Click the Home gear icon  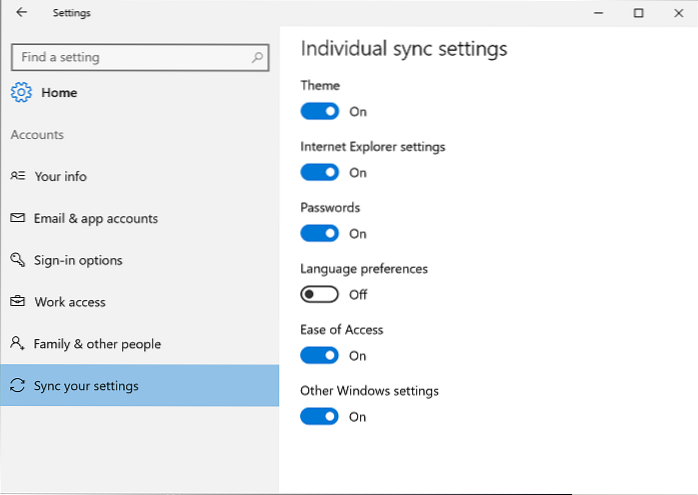point(21,93)
